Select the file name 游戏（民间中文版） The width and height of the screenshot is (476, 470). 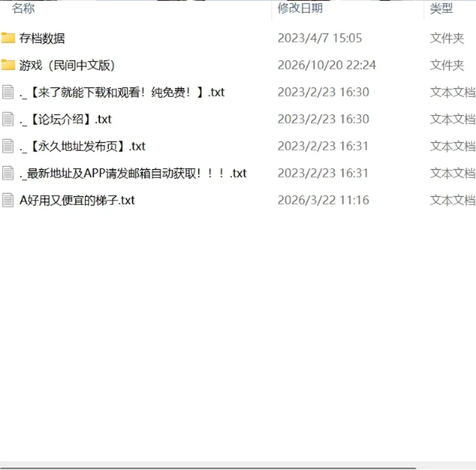67,66
